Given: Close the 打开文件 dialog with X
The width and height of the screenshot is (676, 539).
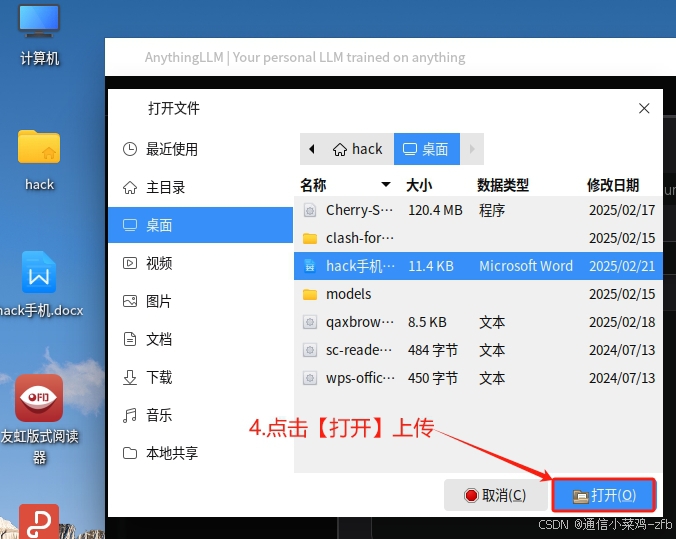Looking at the screenshot, I should (x=644, y=108).
